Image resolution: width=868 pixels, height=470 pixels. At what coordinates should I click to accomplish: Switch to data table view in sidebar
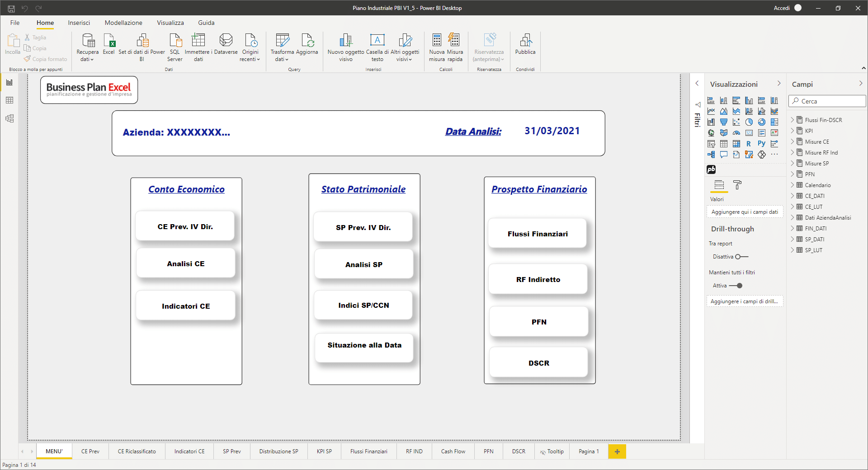9,100
